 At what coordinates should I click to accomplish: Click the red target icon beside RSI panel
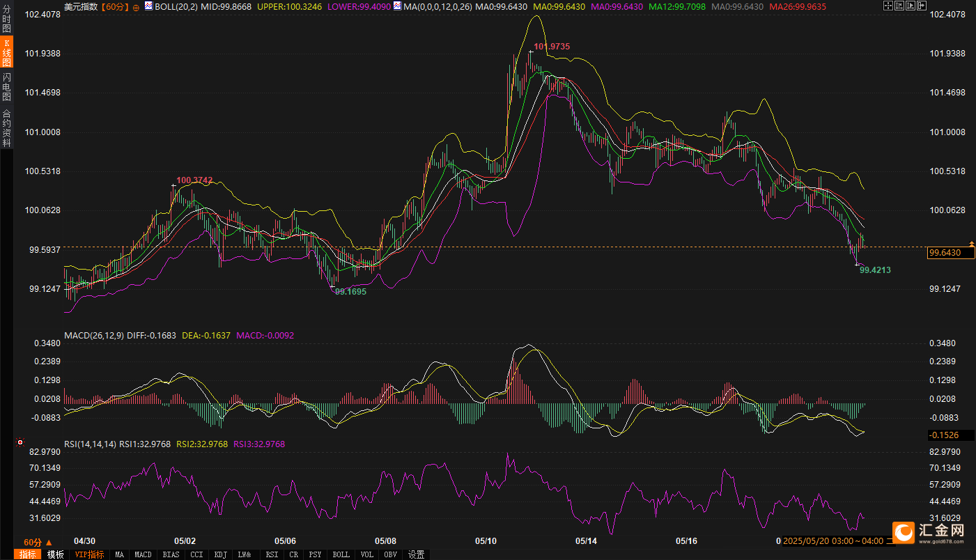point(20,442)
